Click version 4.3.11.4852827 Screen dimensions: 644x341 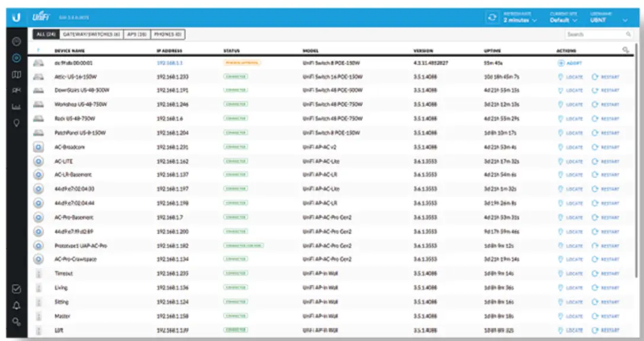pyautogui.click(x=431, y=63)
